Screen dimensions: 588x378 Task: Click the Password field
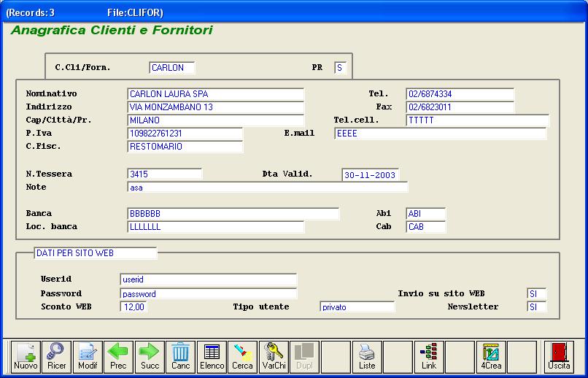coord(209,294)
